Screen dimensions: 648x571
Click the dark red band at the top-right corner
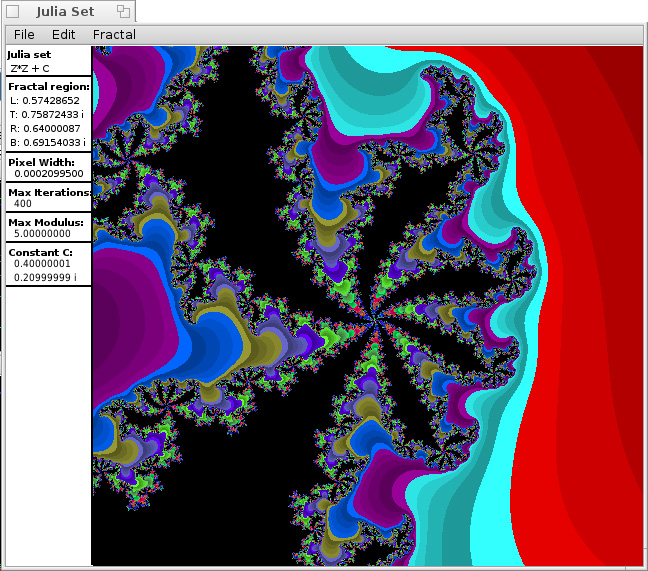pyautogui.click(x=625, y=80)
